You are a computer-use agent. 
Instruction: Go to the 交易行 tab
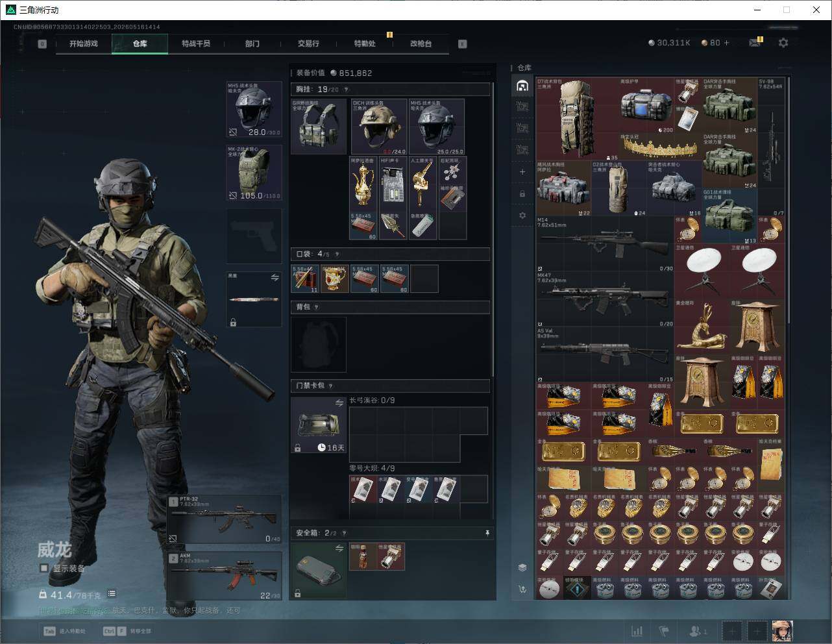tap(308, 43)
